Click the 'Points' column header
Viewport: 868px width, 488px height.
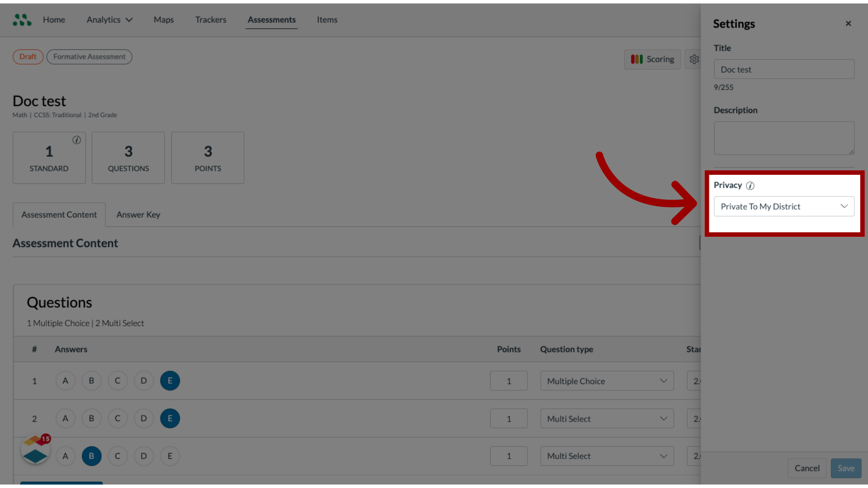click(509, 349)
